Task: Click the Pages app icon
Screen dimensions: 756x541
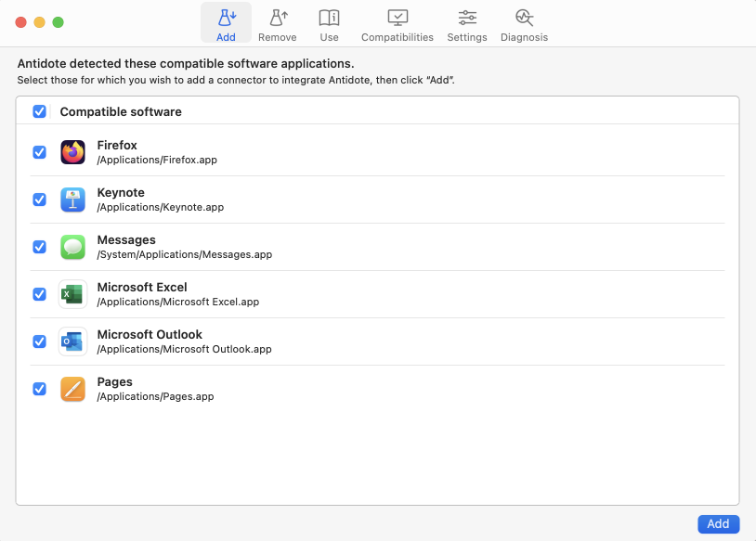Action: (72, 388)
